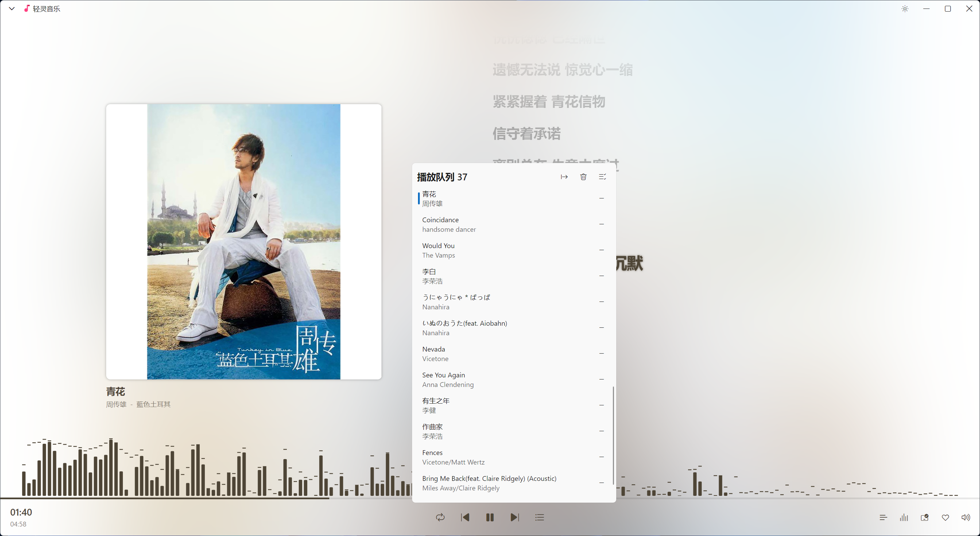Image resolution: width=980 pixels, height=536 pixels.
Task: Clear the play queue with trash icon
Action: tap(583, 177)
